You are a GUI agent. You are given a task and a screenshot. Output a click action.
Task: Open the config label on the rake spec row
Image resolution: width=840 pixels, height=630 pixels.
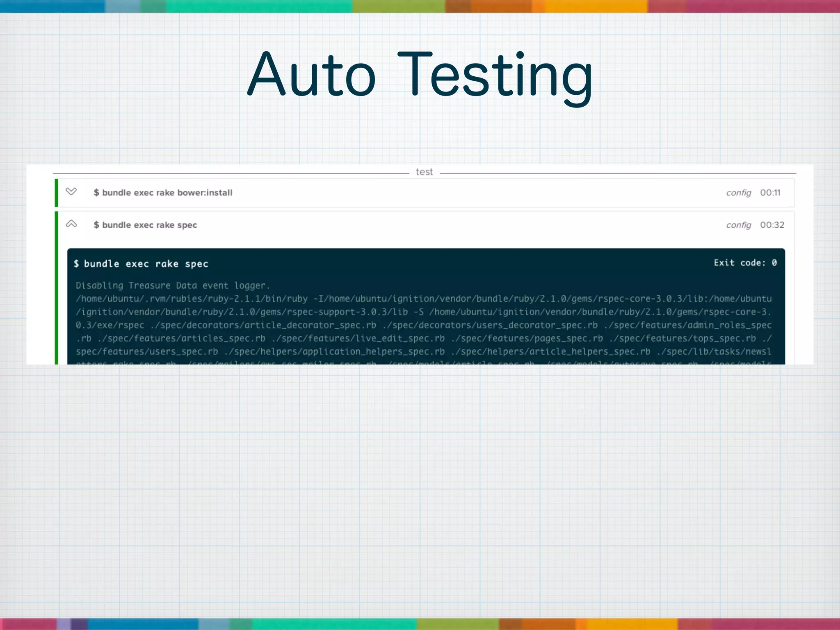click(x=739, y=225)
